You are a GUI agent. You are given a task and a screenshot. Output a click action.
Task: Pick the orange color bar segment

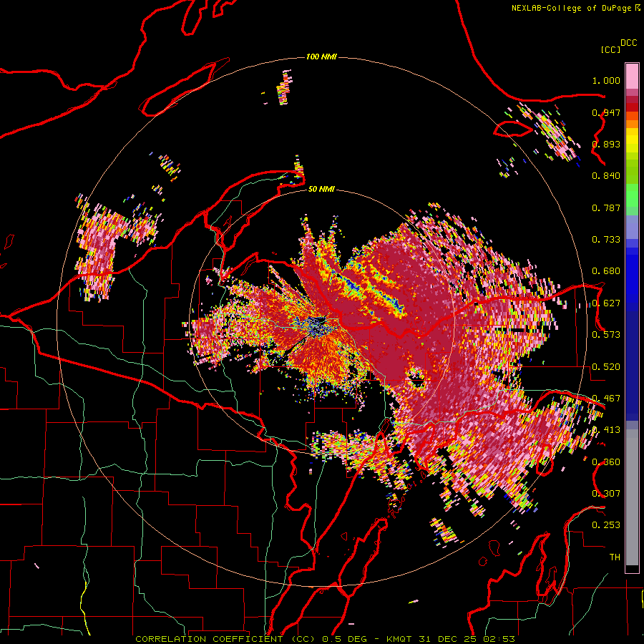point(632,124)
